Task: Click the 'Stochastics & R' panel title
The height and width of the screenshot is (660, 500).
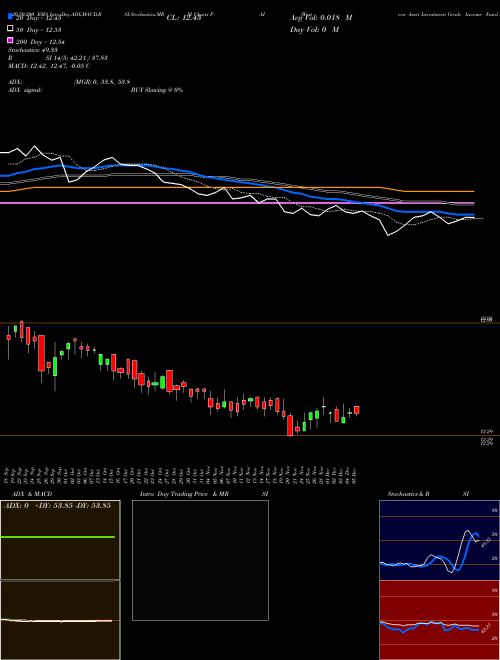Action: coord(409,494)
